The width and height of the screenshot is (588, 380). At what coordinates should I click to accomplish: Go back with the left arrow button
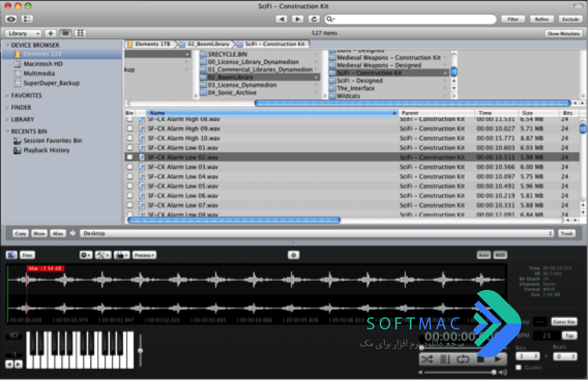click(281, 19)
